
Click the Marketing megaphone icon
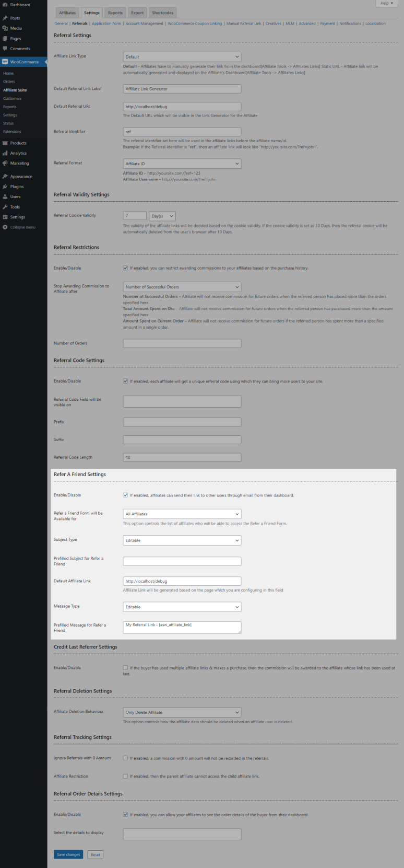(5, 163)
